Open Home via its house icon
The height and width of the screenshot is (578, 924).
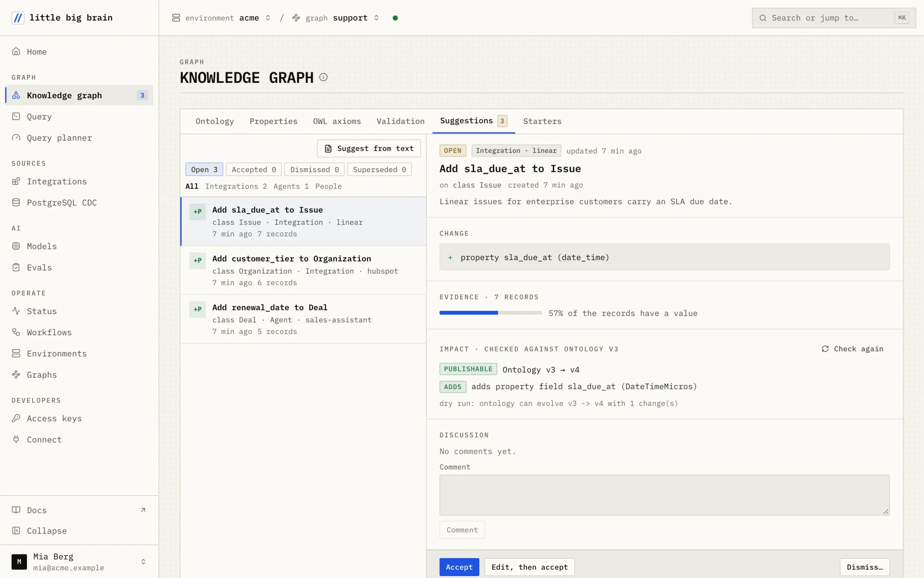[16, 51]
